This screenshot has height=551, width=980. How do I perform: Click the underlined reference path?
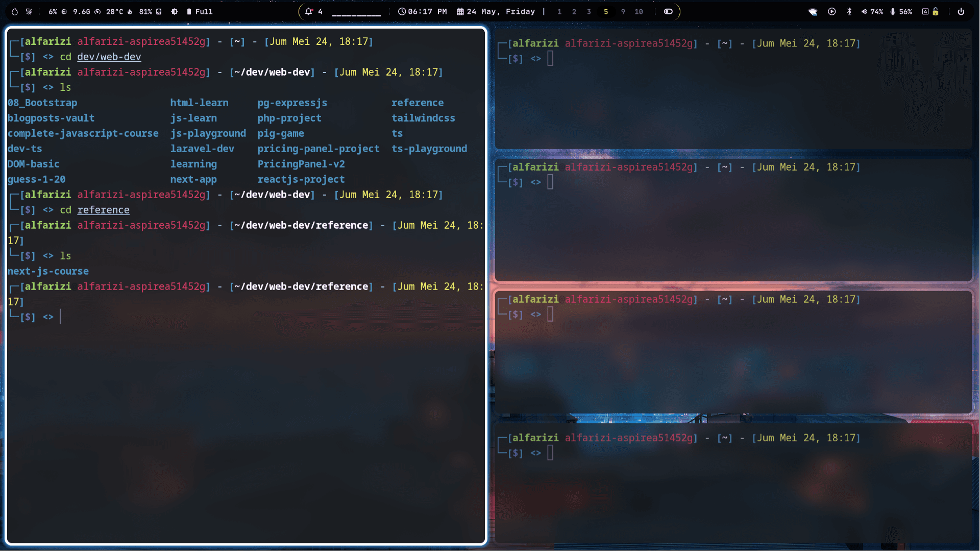[103, 210]
